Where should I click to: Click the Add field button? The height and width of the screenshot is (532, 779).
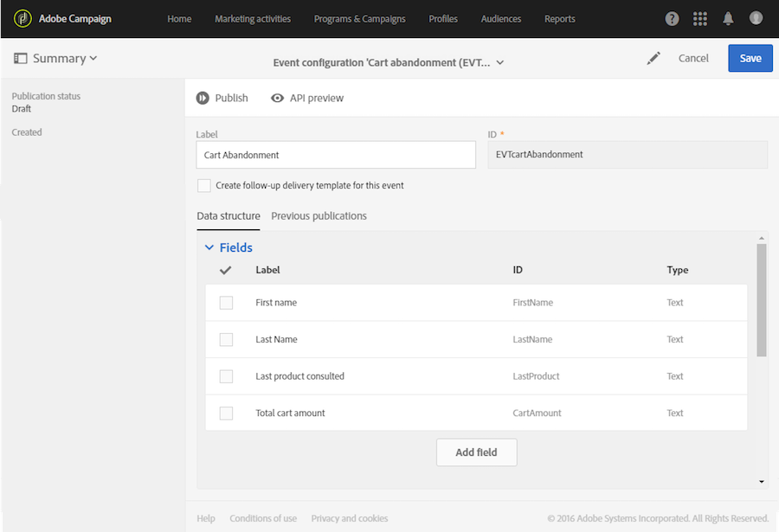pyautogui.click(x=476, y=452)
